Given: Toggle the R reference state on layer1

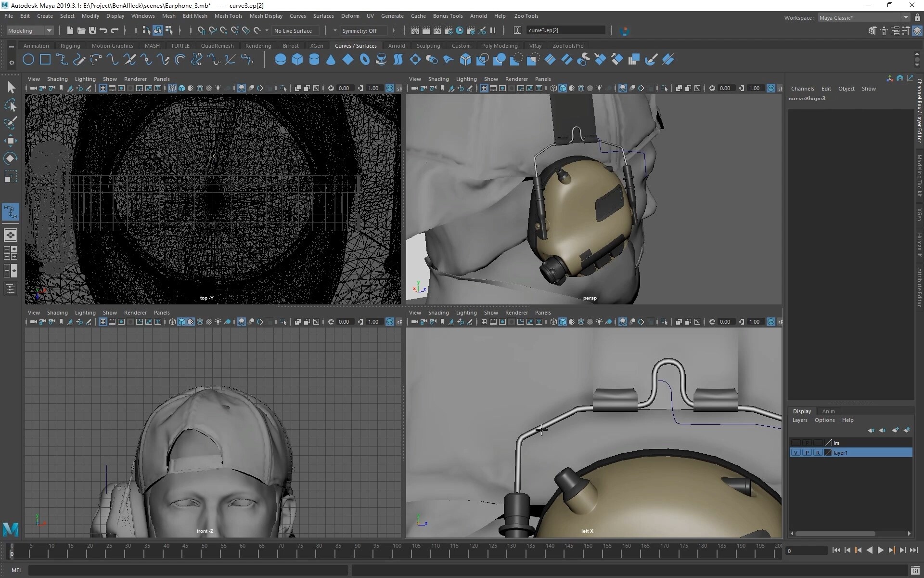Looking at the screenshot, I should click(817, 452).
